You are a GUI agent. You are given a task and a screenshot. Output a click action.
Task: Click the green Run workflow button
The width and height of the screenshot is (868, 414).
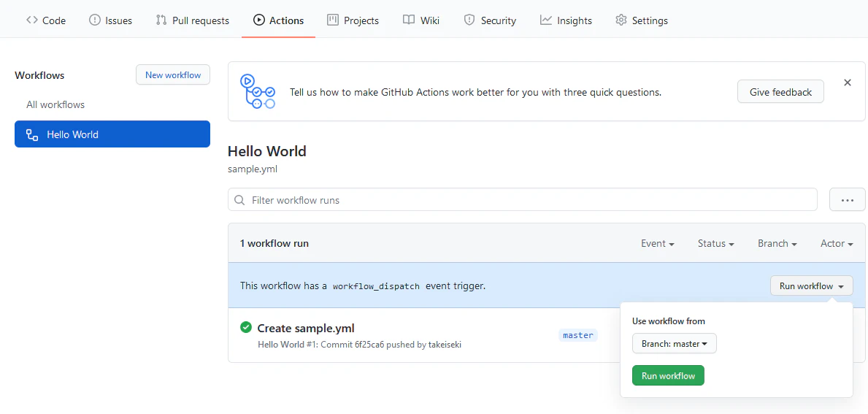pyautogui.click(x=668, y=376)
